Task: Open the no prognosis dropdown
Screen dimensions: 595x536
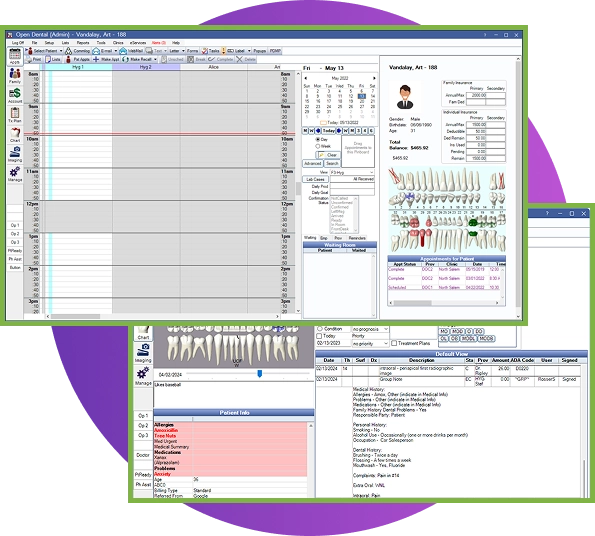Action: 370,329
